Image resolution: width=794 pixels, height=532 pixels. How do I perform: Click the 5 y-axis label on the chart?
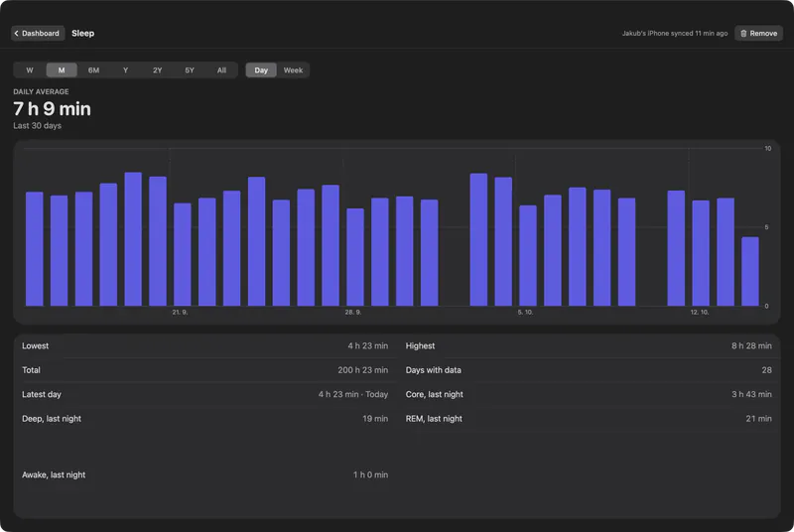click(766, 227)
